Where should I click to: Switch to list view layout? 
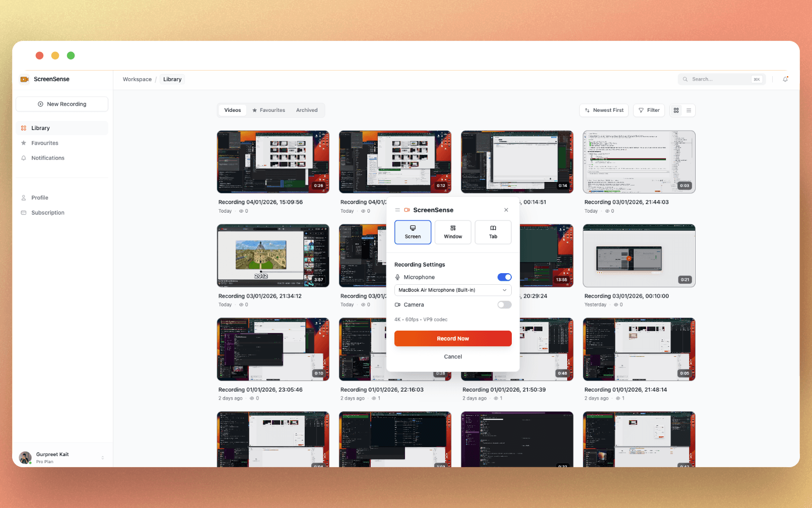688,110
